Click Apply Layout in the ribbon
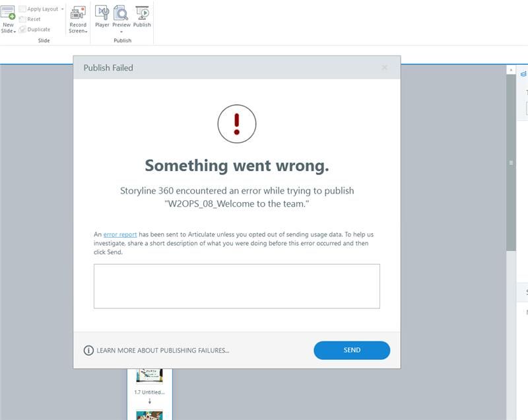Viewport: 528px width, 420px height. (x=39, y=9)
